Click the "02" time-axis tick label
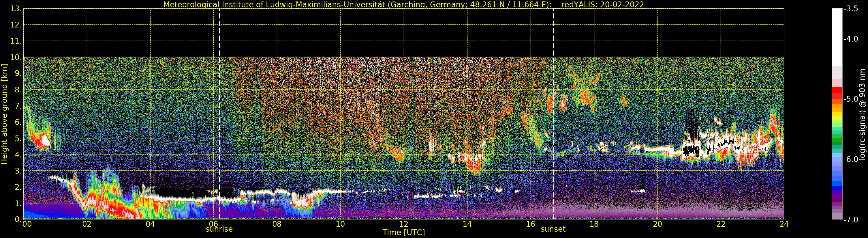 [87, 224]
